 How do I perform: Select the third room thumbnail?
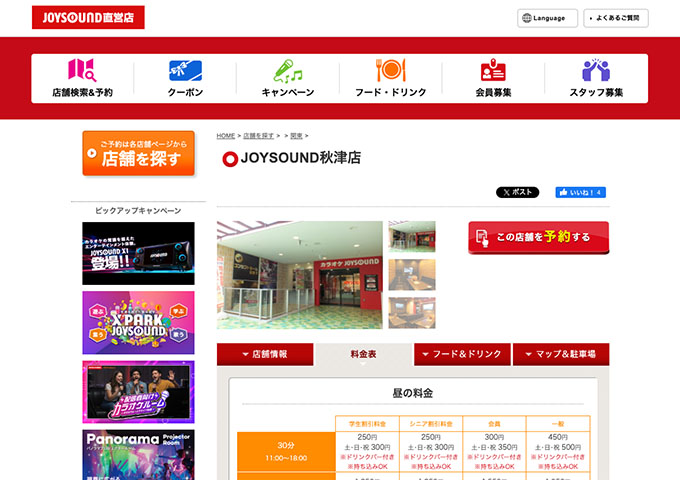(x=412, y=313)
